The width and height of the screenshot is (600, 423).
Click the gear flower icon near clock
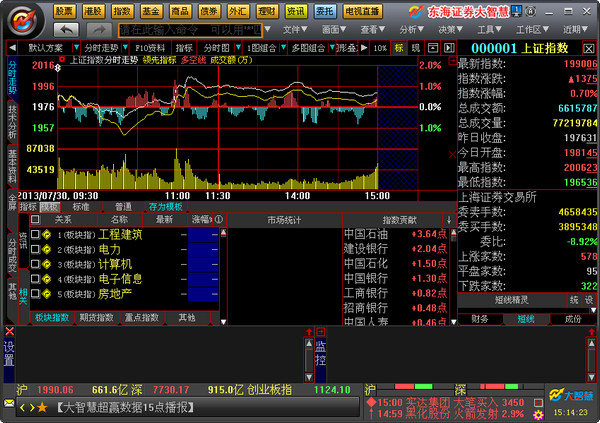click(538, 415)
